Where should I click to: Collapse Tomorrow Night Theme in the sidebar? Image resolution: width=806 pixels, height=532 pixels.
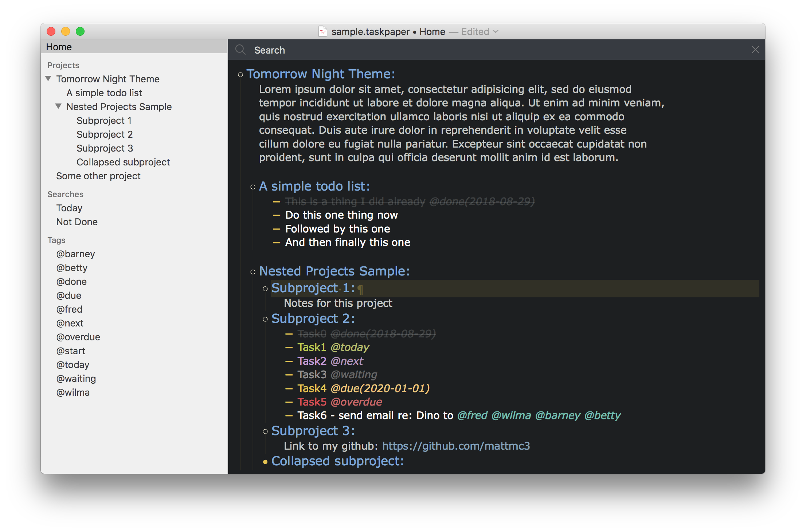pos(48,79)
